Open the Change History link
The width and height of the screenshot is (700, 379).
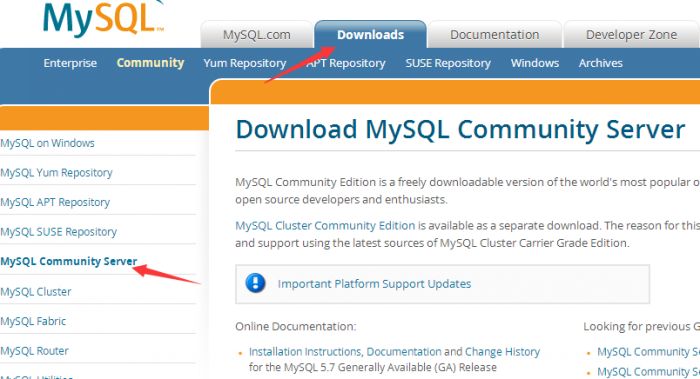502,352
